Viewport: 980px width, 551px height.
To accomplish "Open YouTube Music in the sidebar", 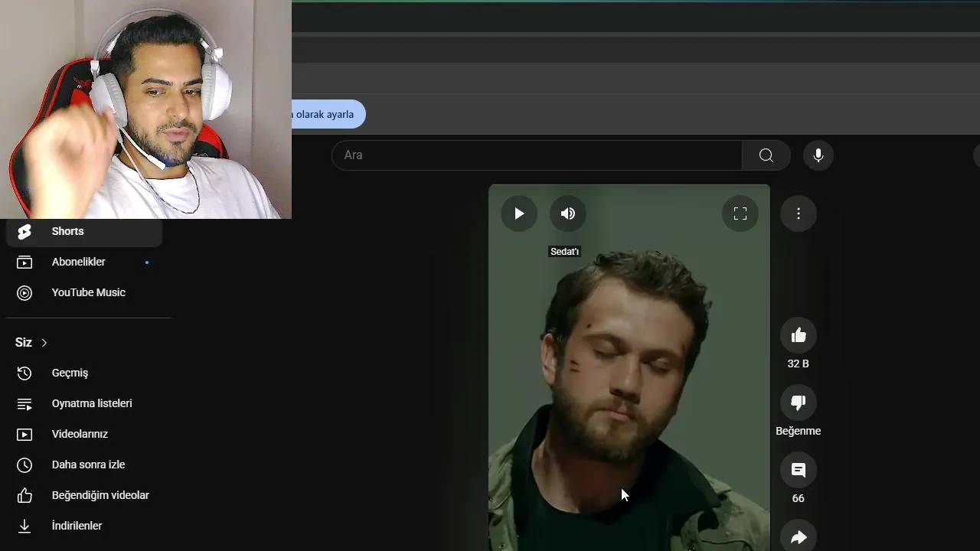I will [84, 292].
